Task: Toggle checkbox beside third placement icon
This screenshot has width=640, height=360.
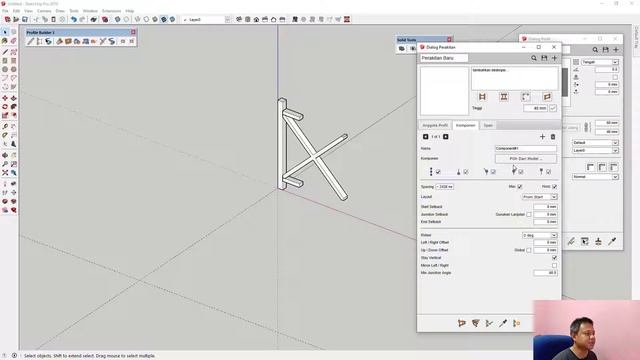Action: [x=493, y=172]
